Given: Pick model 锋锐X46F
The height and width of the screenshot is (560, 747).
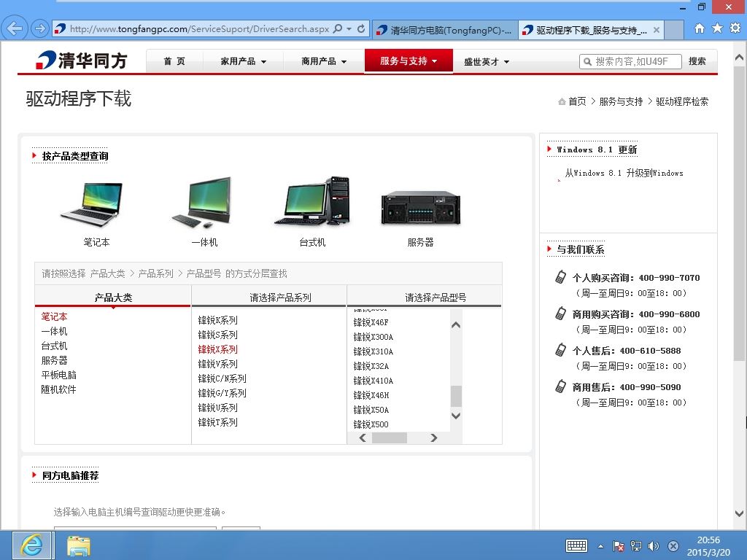Looking at the screenshot, I should [371, 322].
